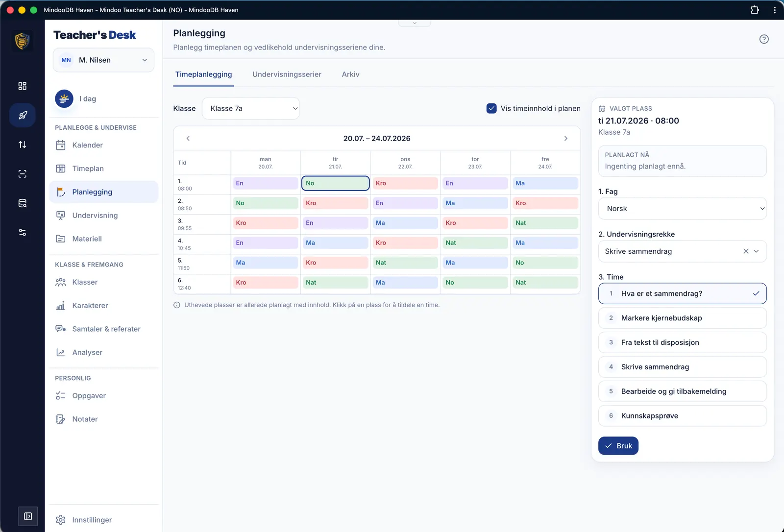Clear the Skrive sammendrag selection
Image resolution: width=784 pixels, height=532 pixels.
[746, 251]
